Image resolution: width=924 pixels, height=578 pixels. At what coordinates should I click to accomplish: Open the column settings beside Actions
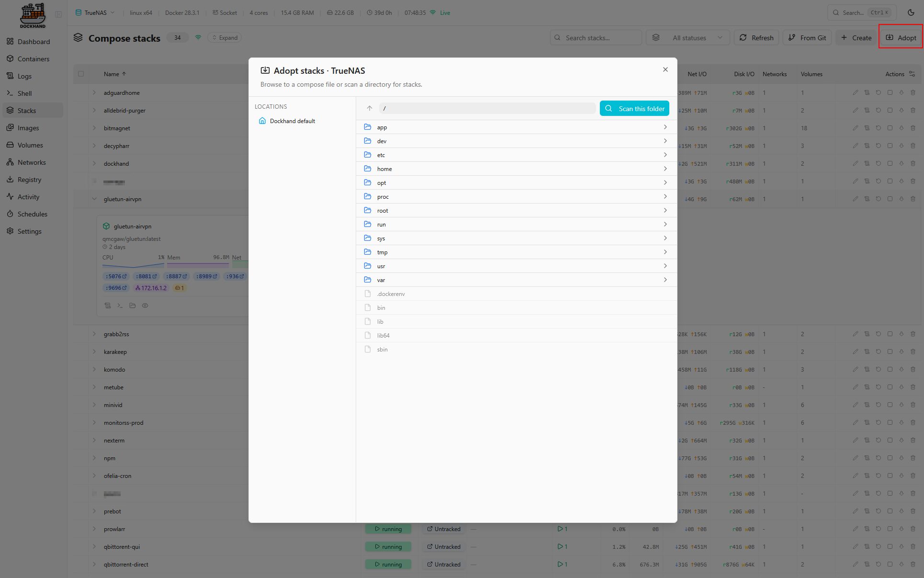(x=912, y=74)
